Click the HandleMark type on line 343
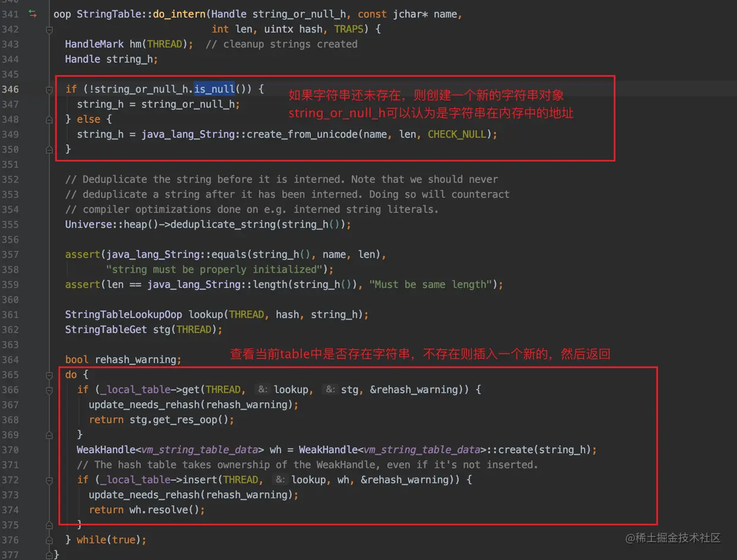737x560 pixels. pyautogui.click(x=95, y=44)
